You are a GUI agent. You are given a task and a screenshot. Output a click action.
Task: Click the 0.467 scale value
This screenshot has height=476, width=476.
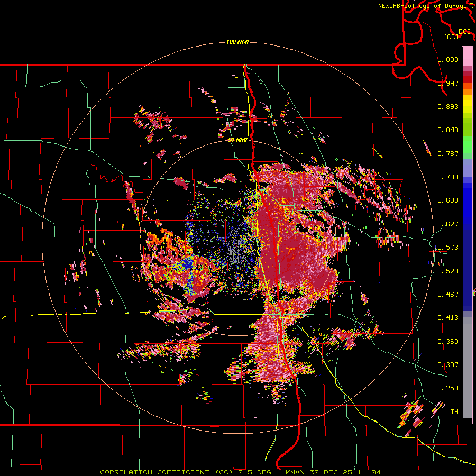coord(448,294)
